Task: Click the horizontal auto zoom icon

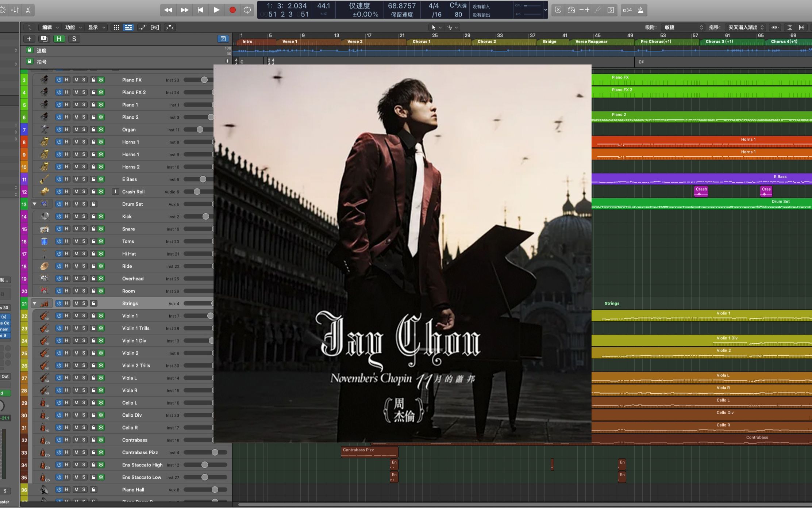Action: point(802,27)
